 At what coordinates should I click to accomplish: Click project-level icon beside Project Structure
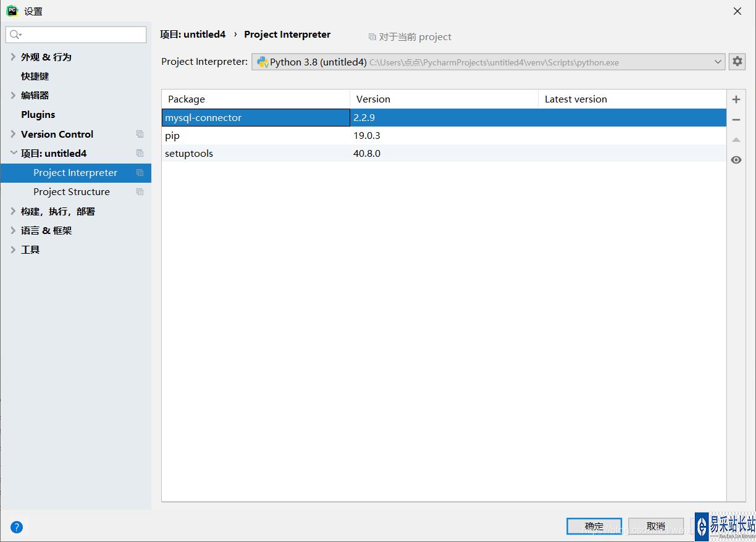tap(140, 192)
